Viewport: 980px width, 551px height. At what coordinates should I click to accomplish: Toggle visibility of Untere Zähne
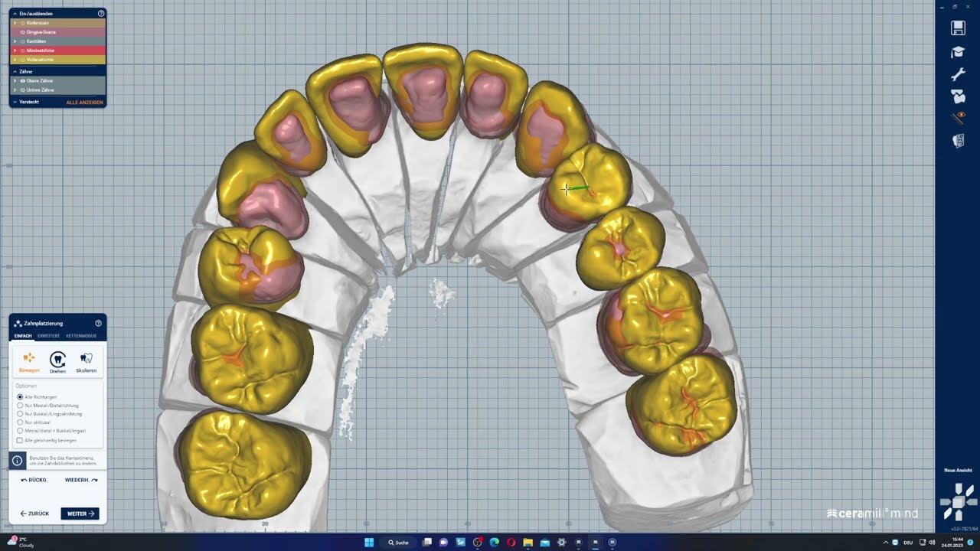tap(23, 90)
